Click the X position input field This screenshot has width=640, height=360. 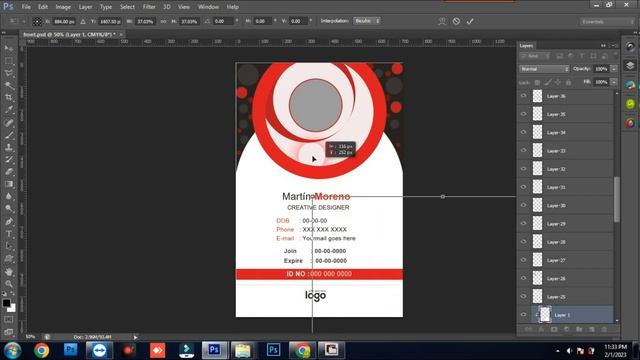pos(64,21)
